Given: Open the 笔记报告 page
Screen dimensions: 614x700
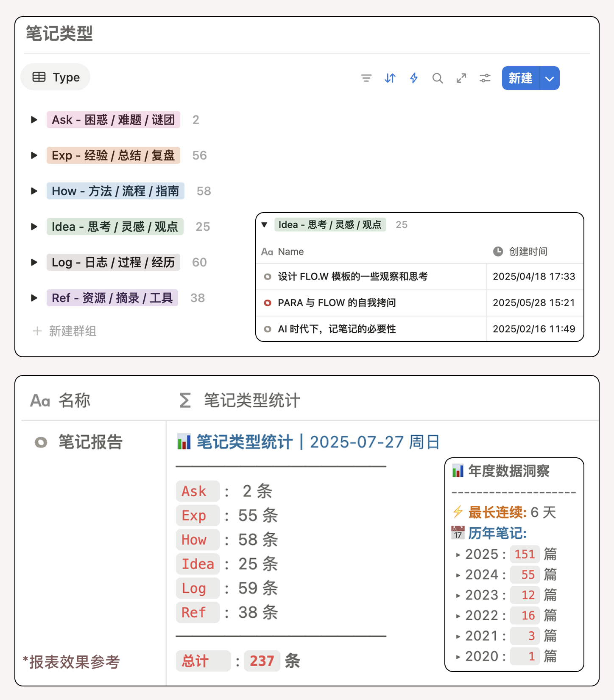Looking at the screenshot, I should click(90, 442).
